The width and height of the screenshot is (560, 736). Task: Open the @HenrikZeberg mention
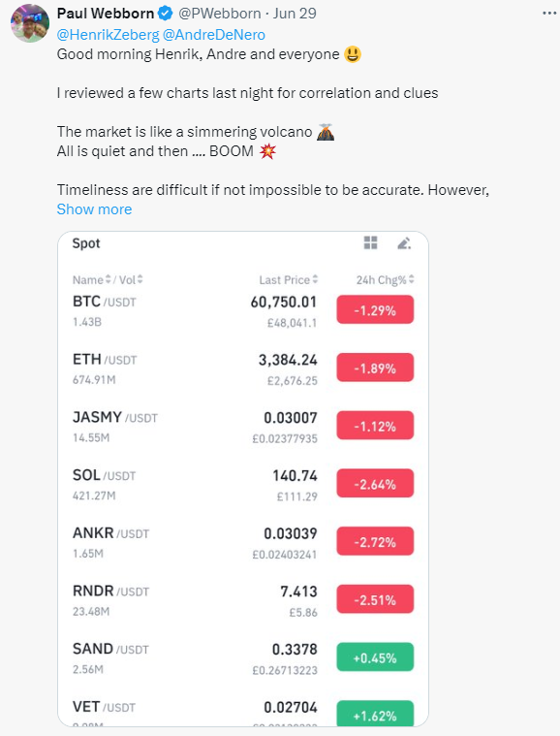coord(108,35)
